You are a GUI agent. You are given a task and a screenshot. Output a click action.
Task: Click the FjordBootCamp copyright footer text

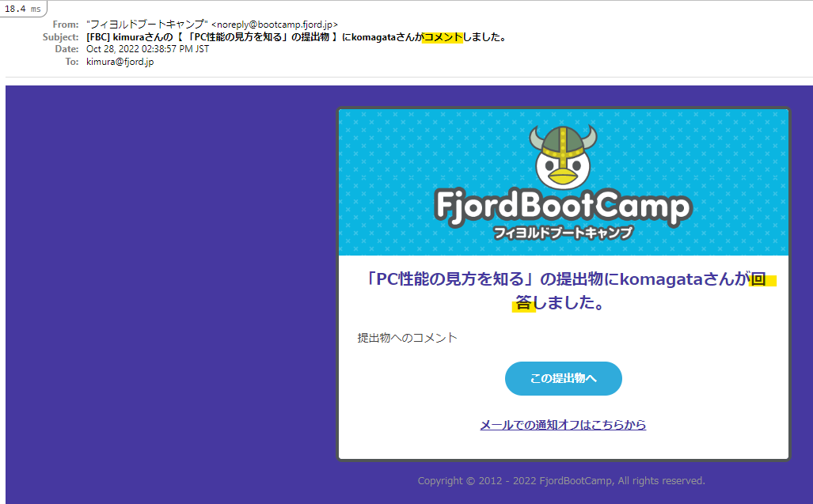[560, 480]
